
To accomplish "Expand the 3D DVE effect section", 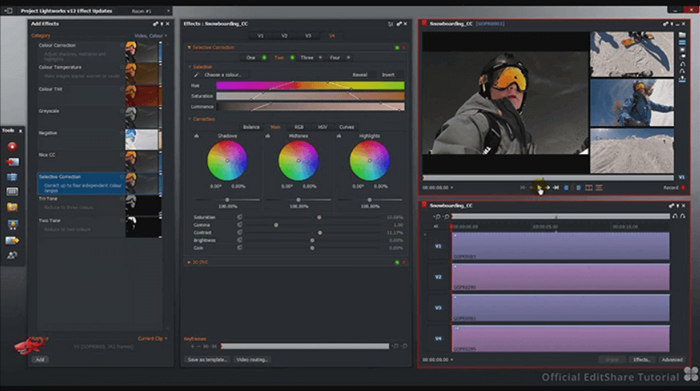I will coord(189,262).
